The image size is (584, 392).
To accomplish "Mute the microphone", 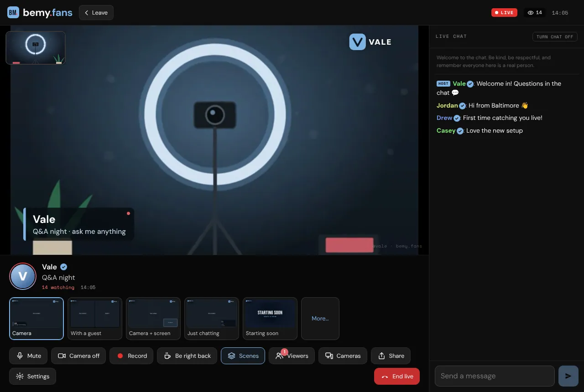I will (28, 356).
